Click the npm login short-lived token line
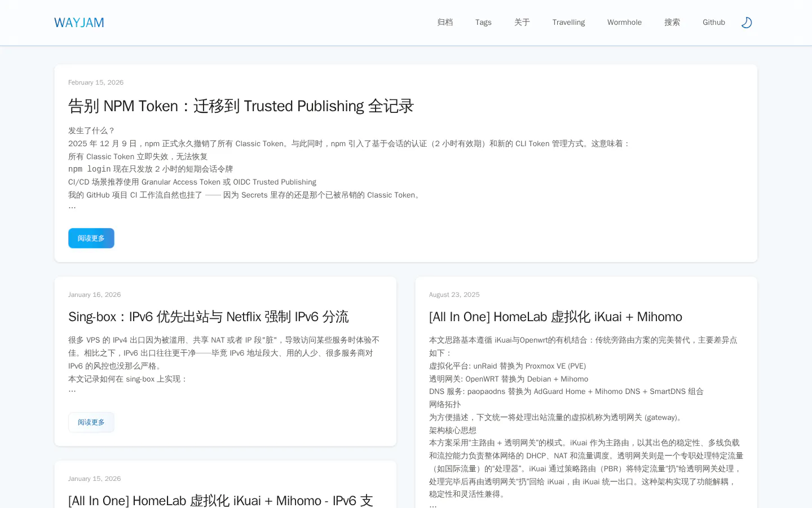Viewport: 812px width, 508px height. 151,169
